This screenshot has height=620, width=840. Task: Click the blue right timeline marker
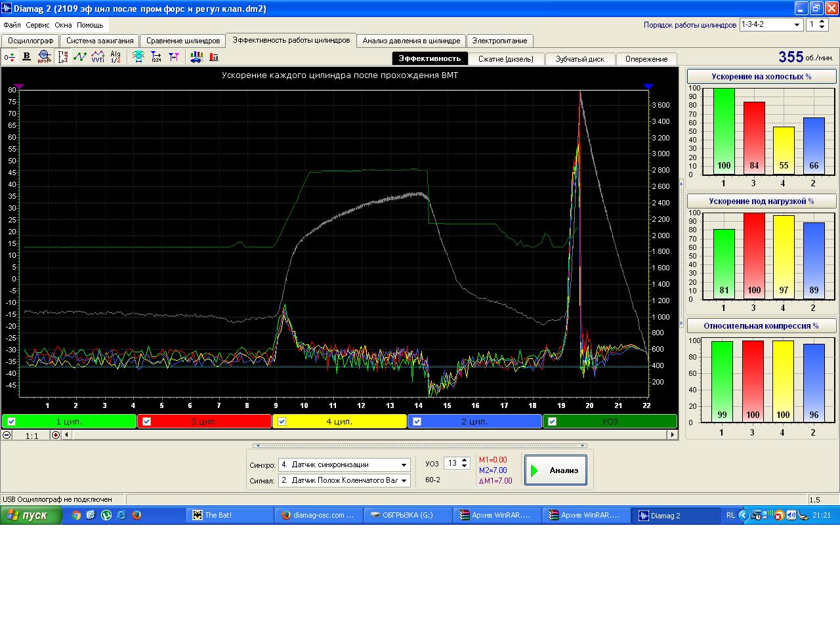pyautogui.click(x=649, y=87)
